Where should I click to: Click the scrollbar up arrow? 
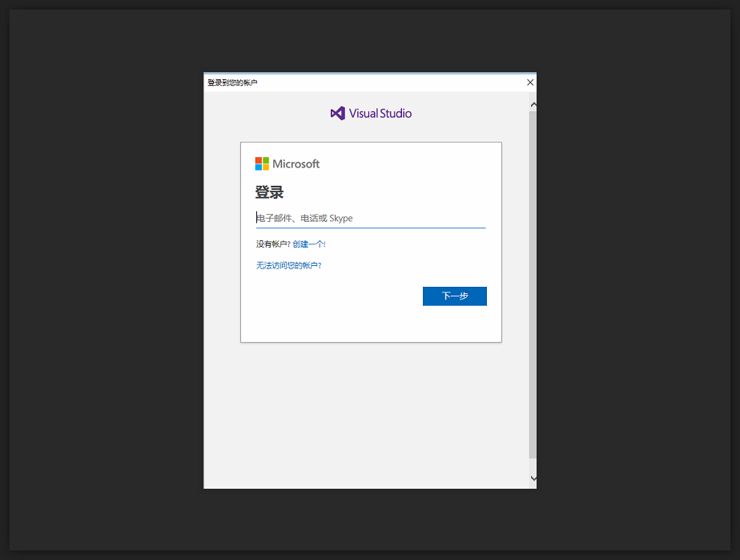533,105
